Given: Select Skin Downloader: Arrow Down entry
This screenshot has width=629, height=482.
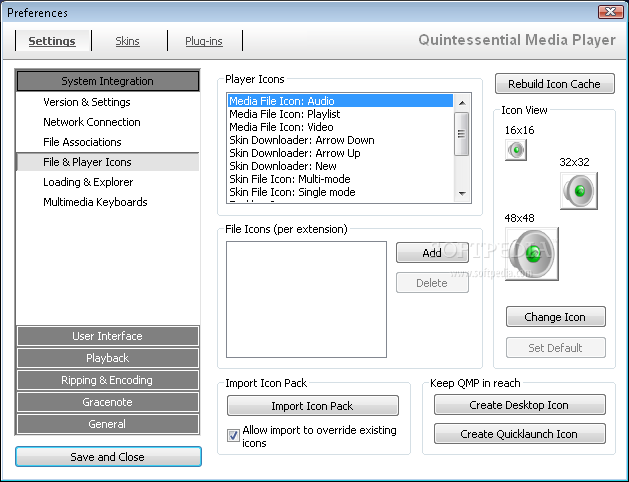Looking at the screenshot, I should click(340, 140).
